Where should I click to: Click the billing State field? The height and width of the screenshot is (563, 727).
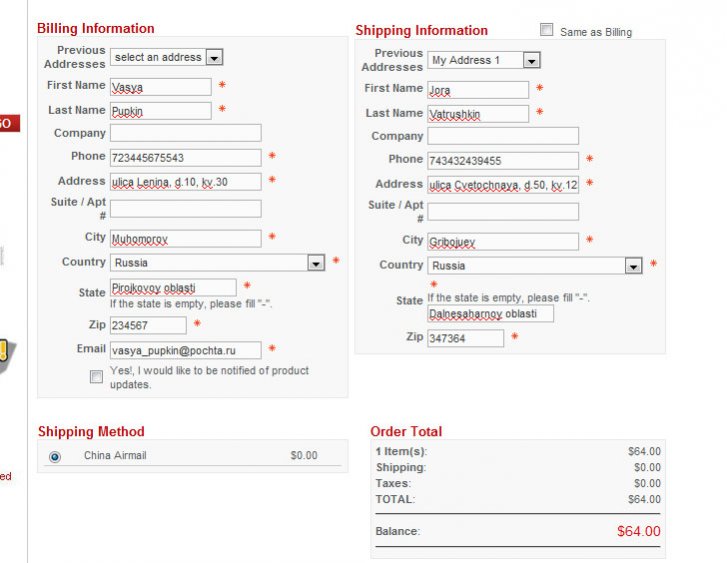(x=173, y=288)
